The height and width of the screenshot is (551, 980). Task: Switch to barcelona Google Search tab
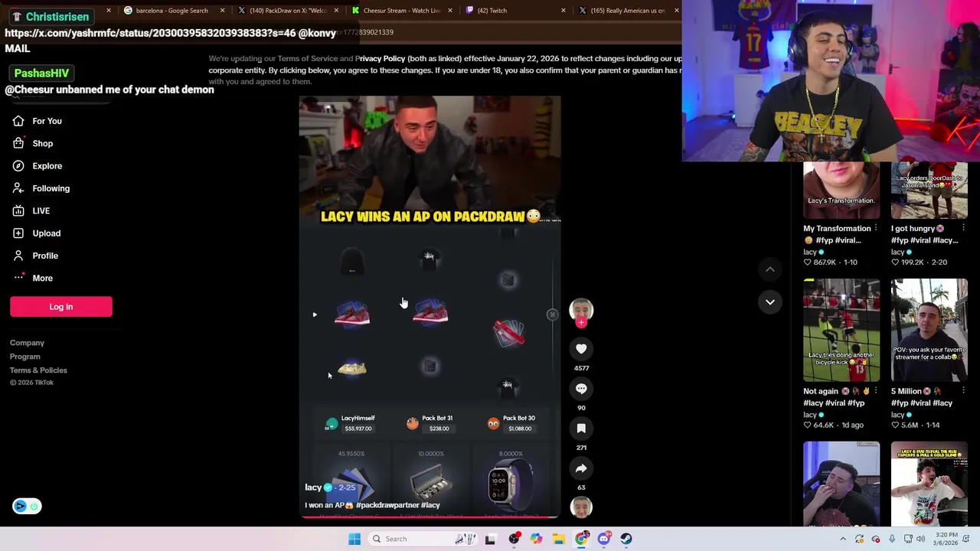click(x=171, y=11)
